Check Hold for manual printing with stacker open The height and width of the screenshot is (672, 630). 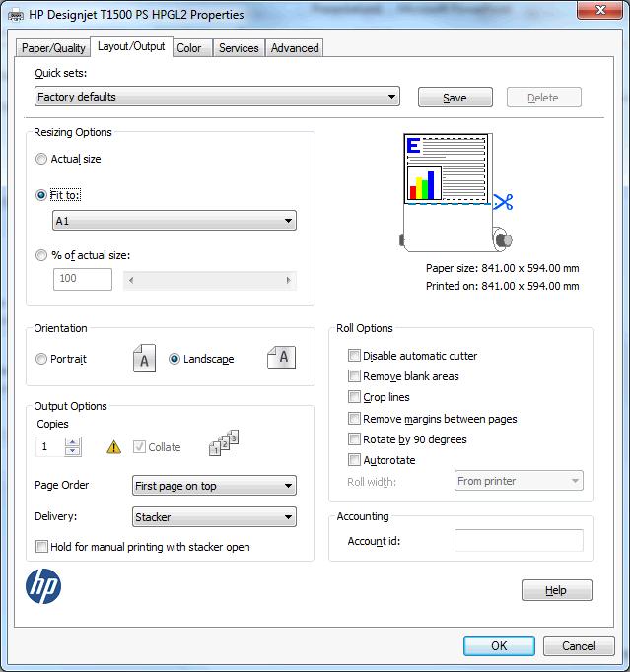click(41, 547)
